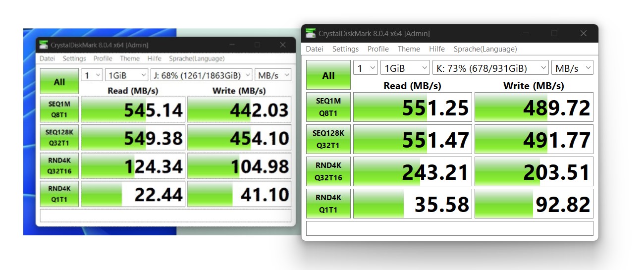Click the 454.10 write result in left window
Screen dimensions: 644x270
(x=239, y=138)
